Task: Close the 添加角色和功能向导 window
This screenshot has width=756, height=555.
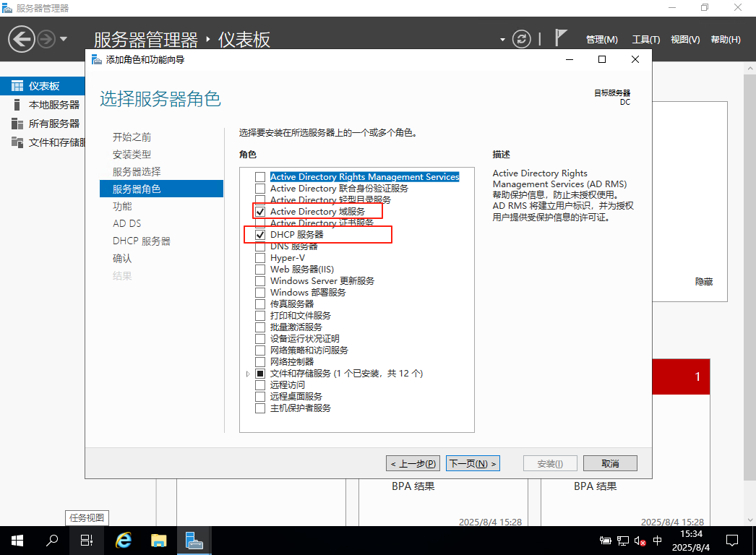Action: coord(635,59)
